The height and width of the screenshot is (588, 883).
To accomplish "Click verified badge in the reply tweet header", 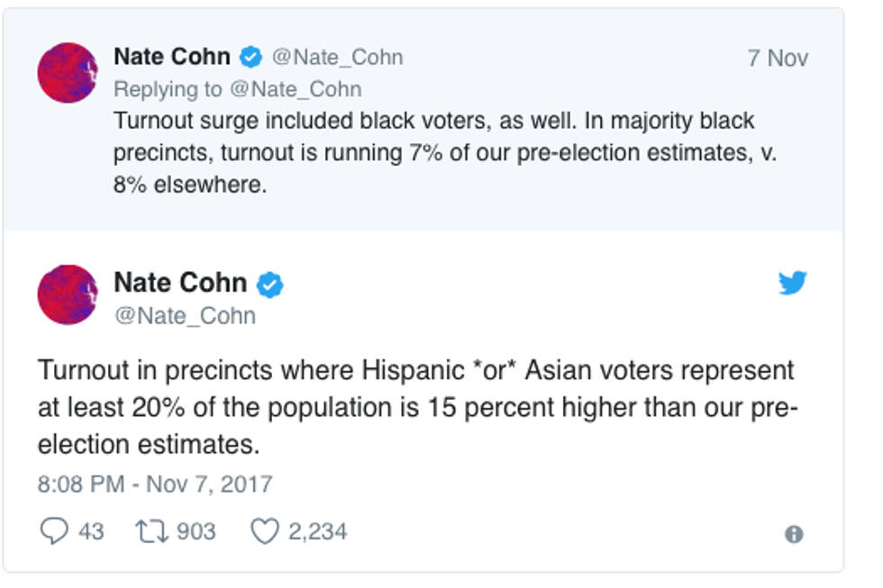I will pos(250,58).
